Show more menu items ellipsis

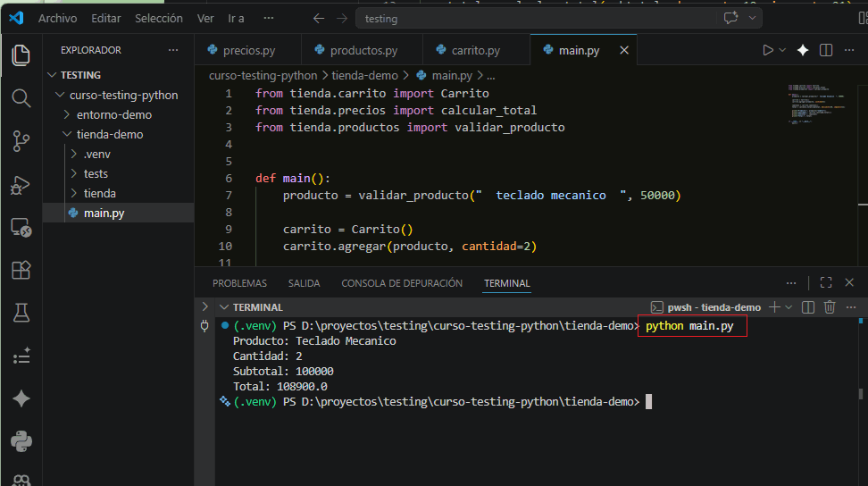[x=269, y=18]
